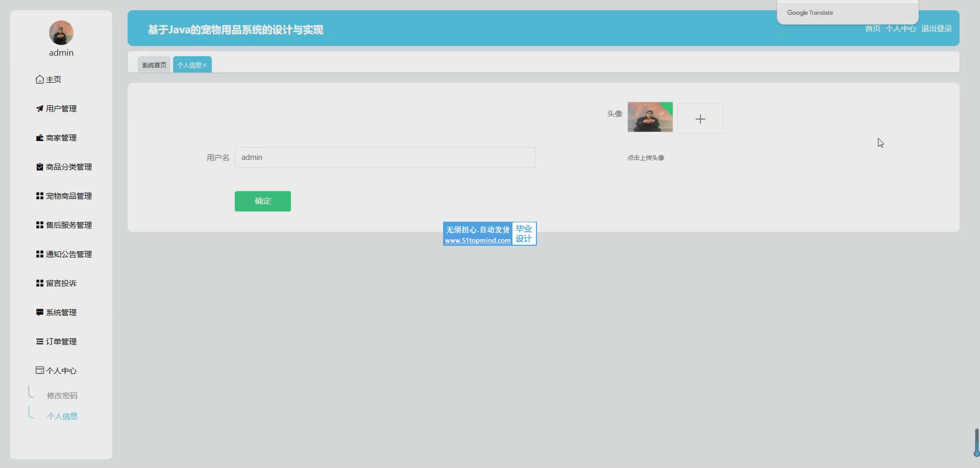
Task: Click the list icon for 订单管理
Action: tap(39, 341)
